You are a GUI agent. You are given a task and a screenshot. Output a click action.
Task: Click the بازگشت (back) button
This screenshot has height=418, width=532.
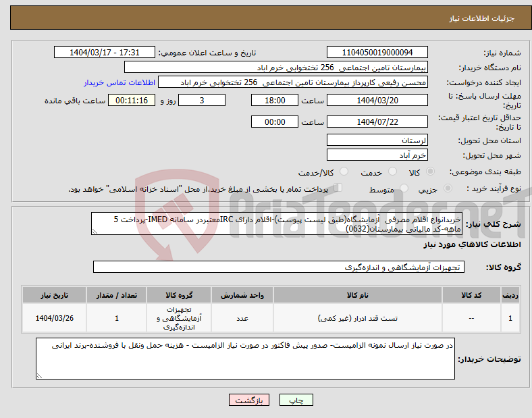(249, 400)
